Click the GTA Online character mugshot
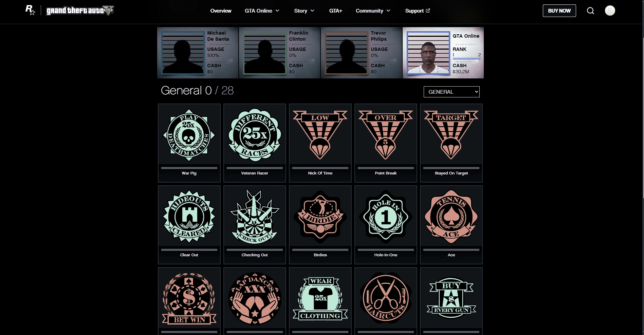The width and height of the screenshot is (644, 335). click(428, 53)
